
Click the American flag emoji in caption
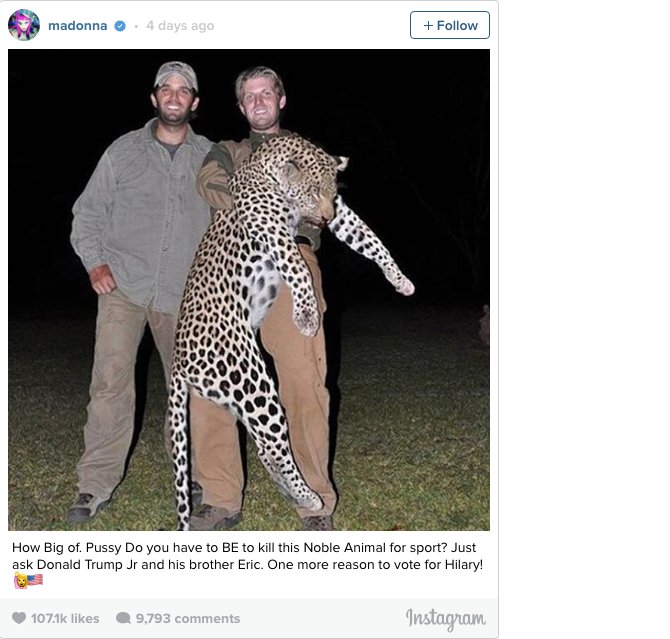tap(35, 580)
